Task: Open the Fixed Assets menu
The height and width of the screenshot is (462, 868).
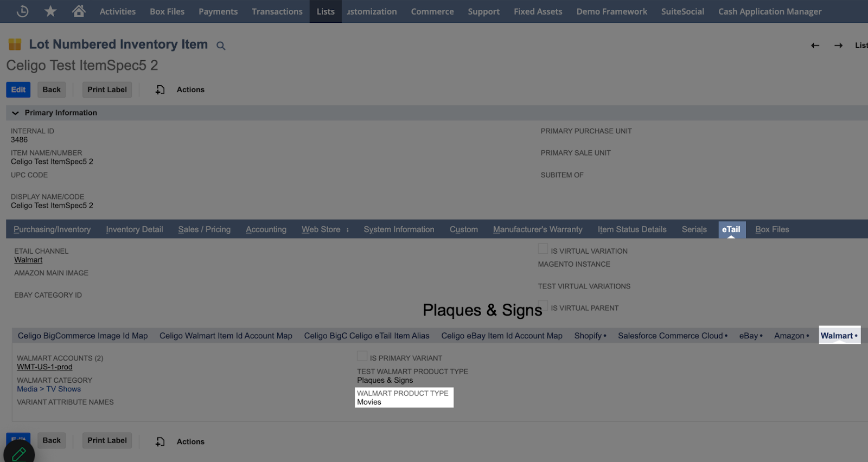Action: 538,11
